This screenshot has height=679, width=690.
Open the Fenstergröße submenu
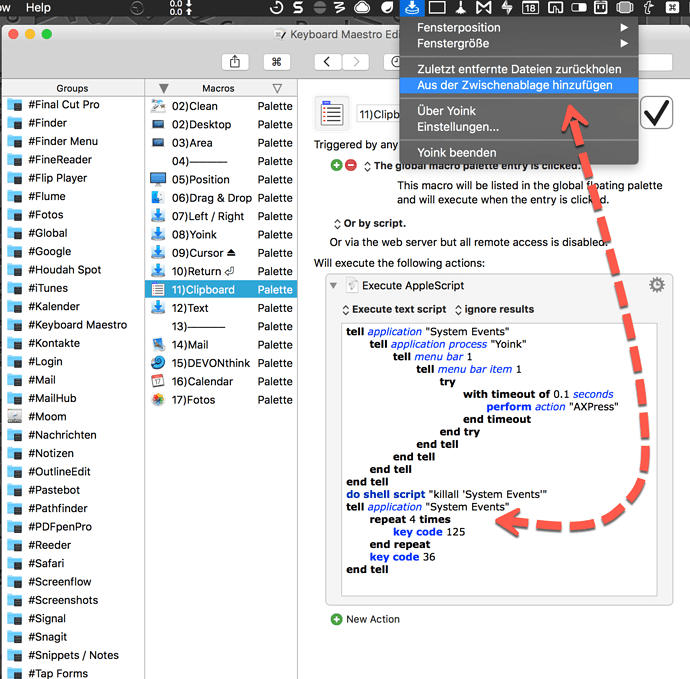click(519, 43)
